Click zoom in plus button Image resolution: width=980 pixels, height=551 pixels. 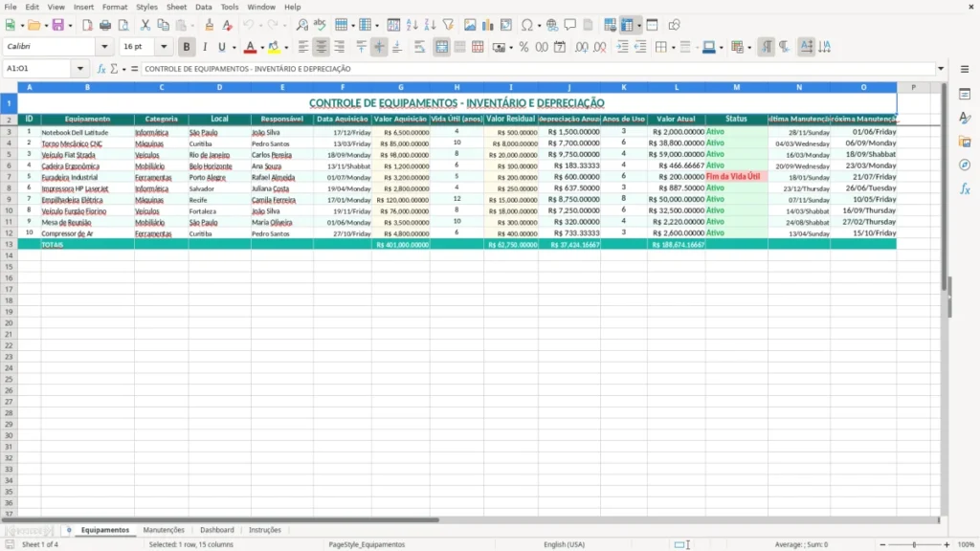coord(947,544)
